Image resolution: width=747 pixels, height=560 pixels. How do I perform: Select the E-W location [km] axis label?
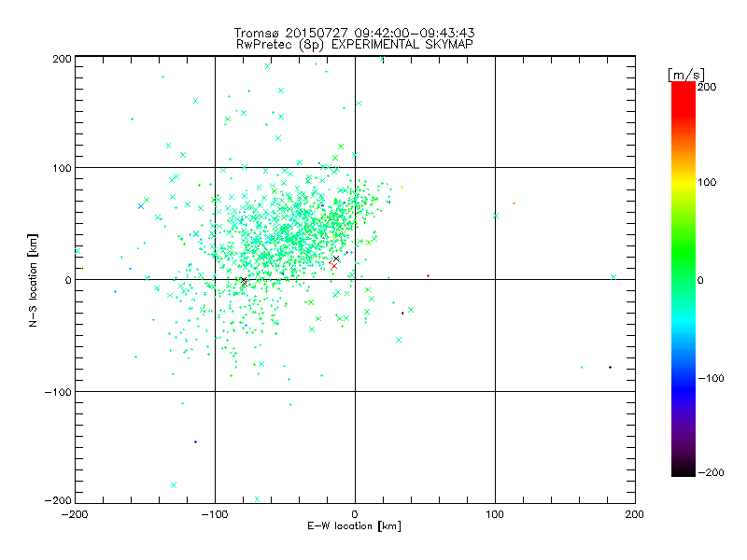pos(354,526)
